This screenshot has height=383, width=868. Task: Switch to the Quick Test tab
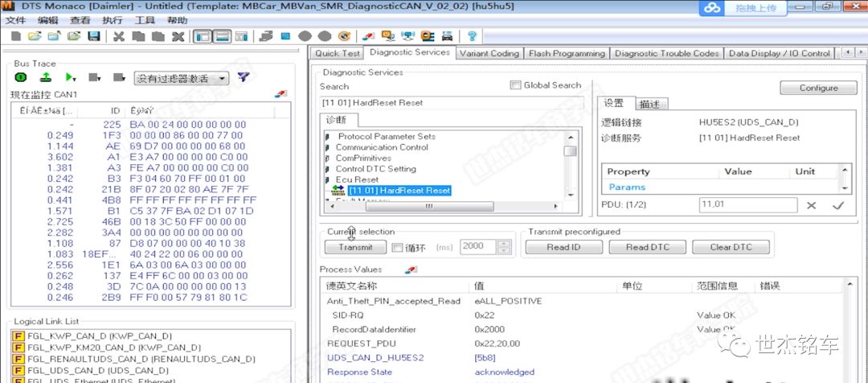tap(338, 53)
